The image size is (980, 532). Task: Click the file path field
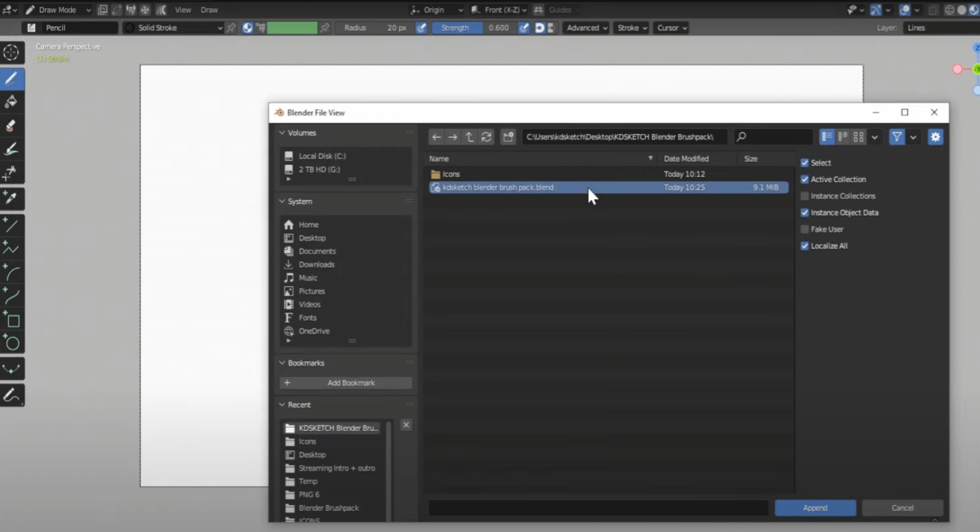[625, 137]
